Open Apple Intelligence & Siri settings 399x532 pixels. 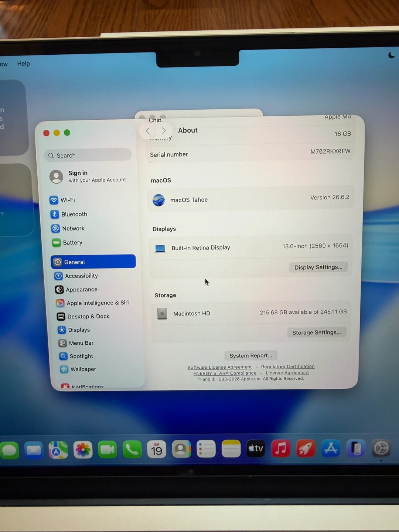click(92, 303)
